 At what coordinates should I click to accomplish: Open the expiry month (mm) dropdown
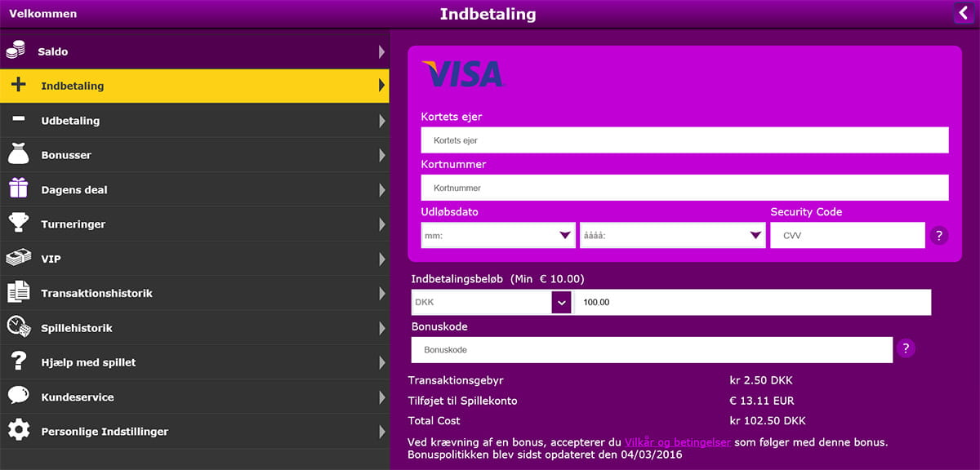click(498, 236)
